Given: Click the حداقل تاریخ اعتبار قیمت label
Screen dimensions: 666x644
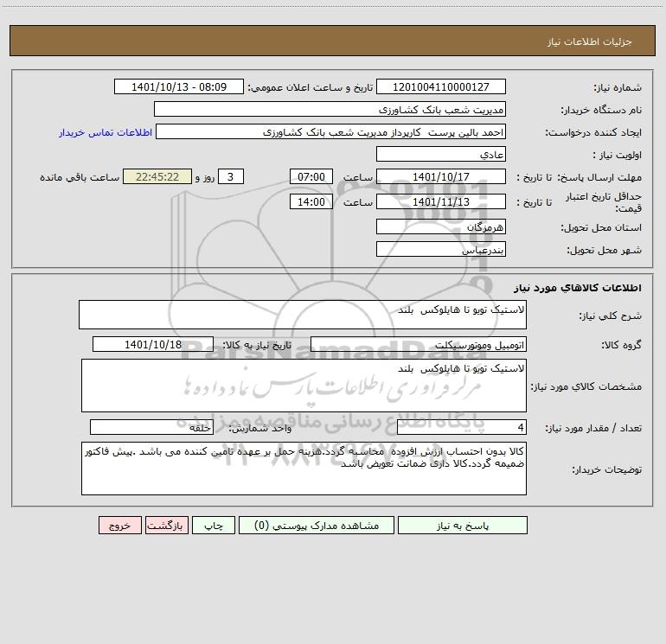Looking at the screenshot, I should (603, 202).
